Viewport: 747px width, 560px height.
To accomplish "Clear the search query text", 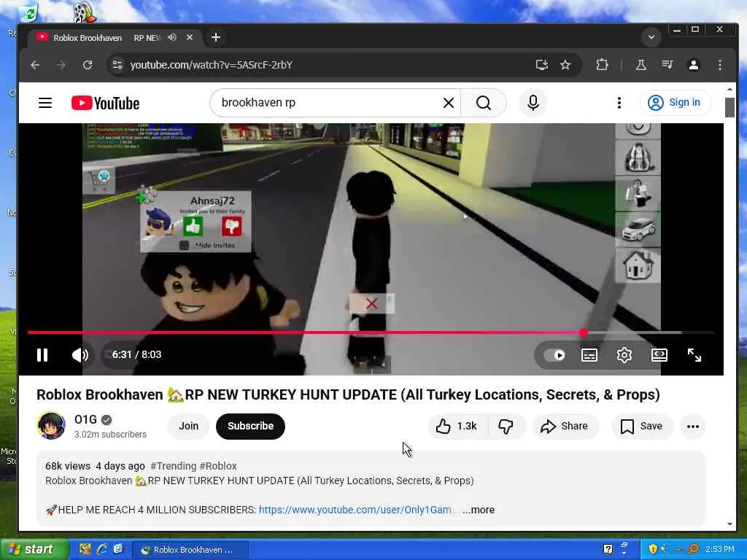I will click(449, 103).
